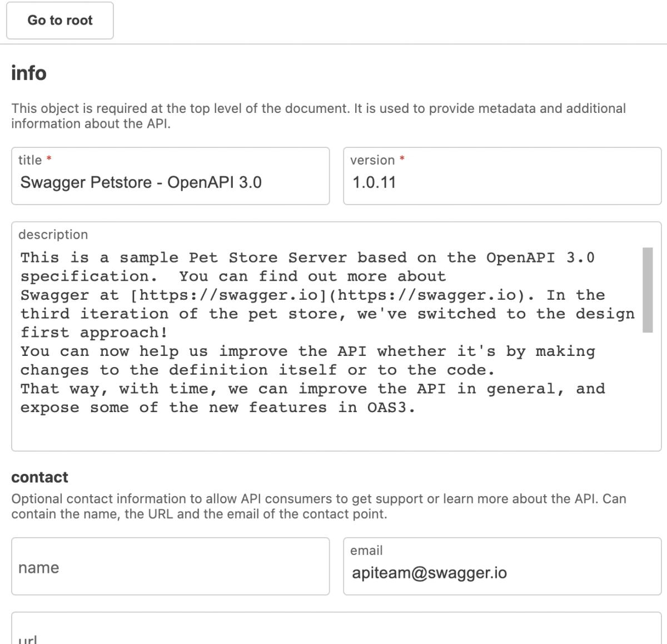Click into the version field showing 1.0.11
This screenshot has width=667, height=644.
502,183
